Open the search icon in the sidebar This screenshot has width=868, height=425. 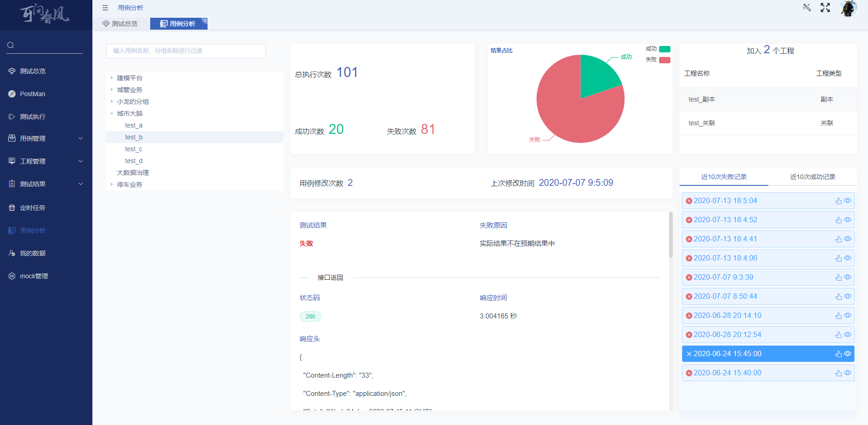tap(10, 45)
